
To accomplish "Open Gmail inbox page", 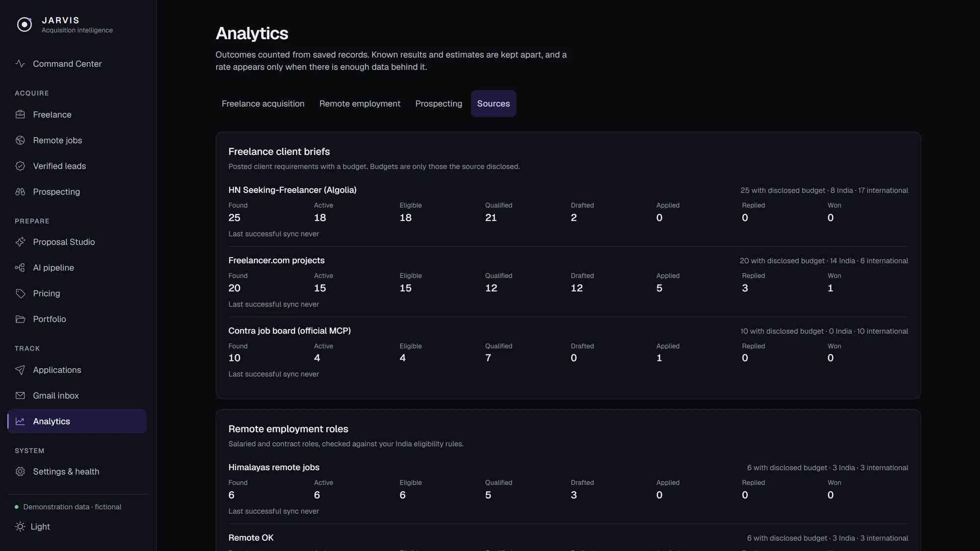I will point(77,395).
